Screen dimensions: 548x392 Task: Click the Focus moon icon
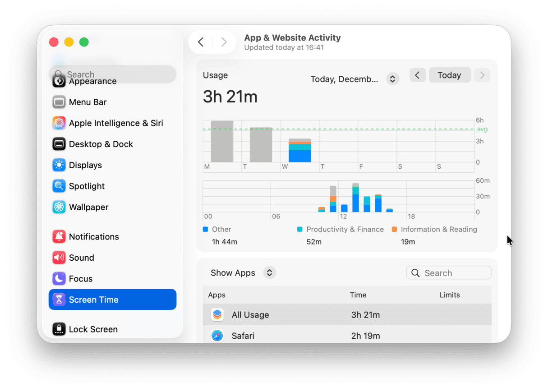coord(59,279)
